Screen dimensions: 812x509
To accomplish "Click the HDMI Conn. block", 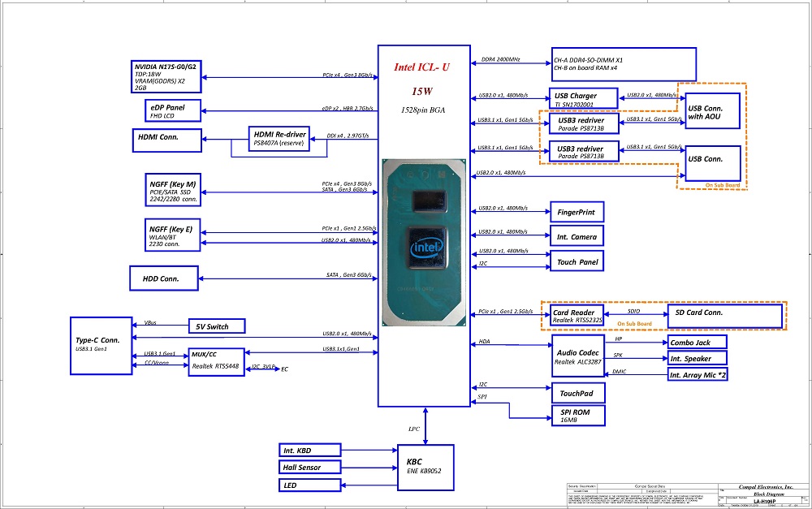I will (166, 140).
